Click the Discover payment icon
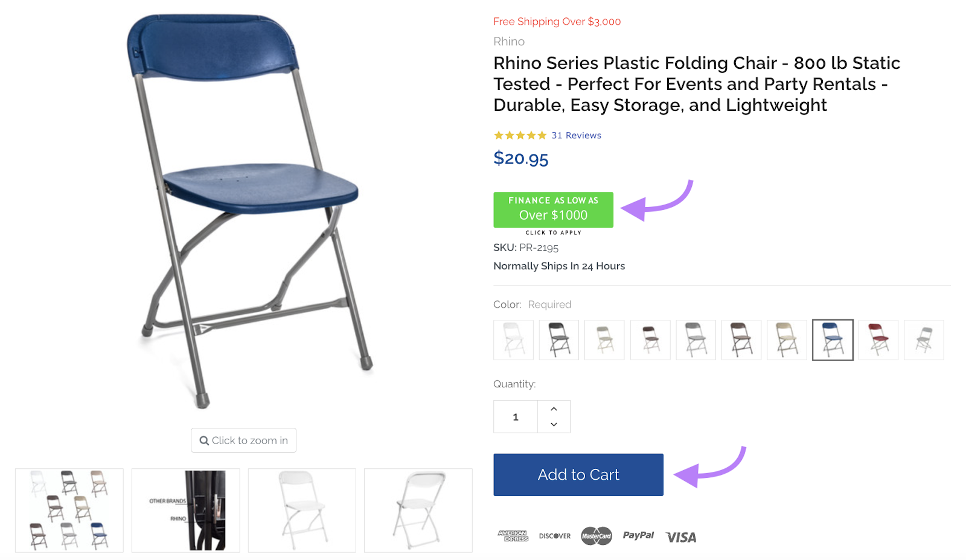 [x=555, y=536]
